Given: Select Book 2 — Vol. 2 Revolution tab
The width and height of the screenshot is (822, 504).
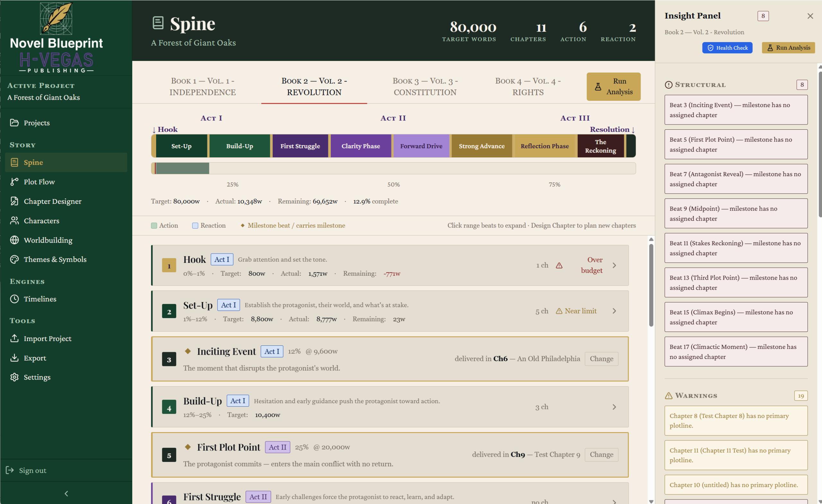Looking at the screenshot, I should coord(314,87).
